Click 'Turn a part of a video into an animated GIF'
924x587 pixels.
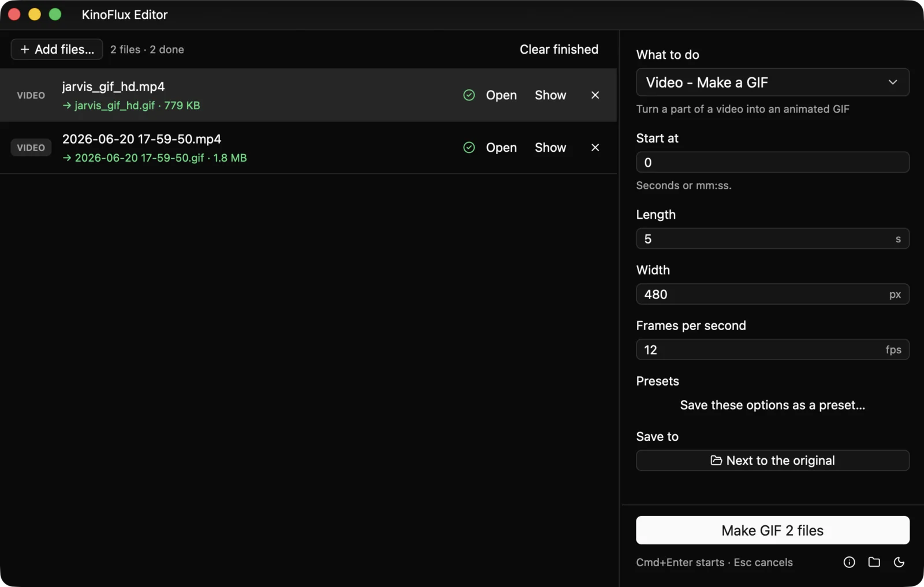click(743, 109)
